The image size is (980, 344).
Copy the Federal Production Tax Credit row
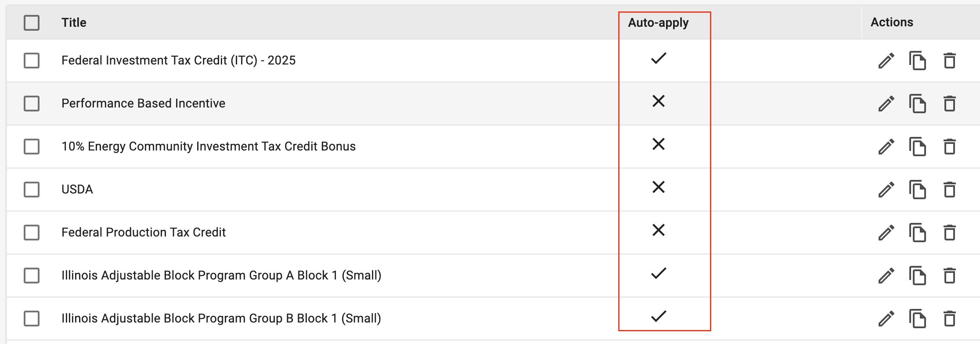coord(918,233)
